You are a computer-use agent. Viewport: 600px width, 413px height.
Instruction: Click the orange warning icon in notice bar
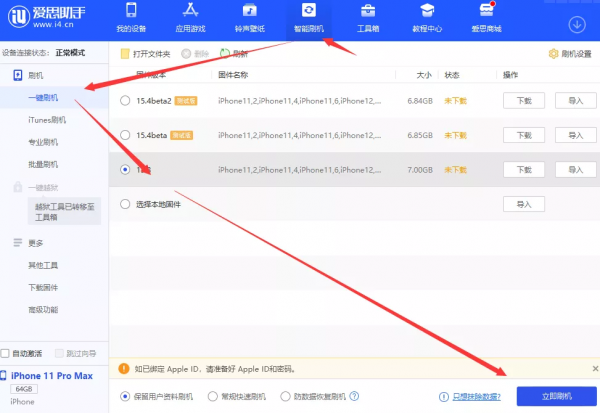[x=124, y=369]
